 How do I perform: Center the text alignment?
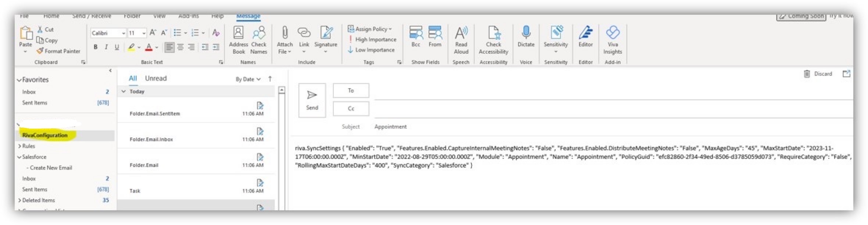[x=180, y=47]
